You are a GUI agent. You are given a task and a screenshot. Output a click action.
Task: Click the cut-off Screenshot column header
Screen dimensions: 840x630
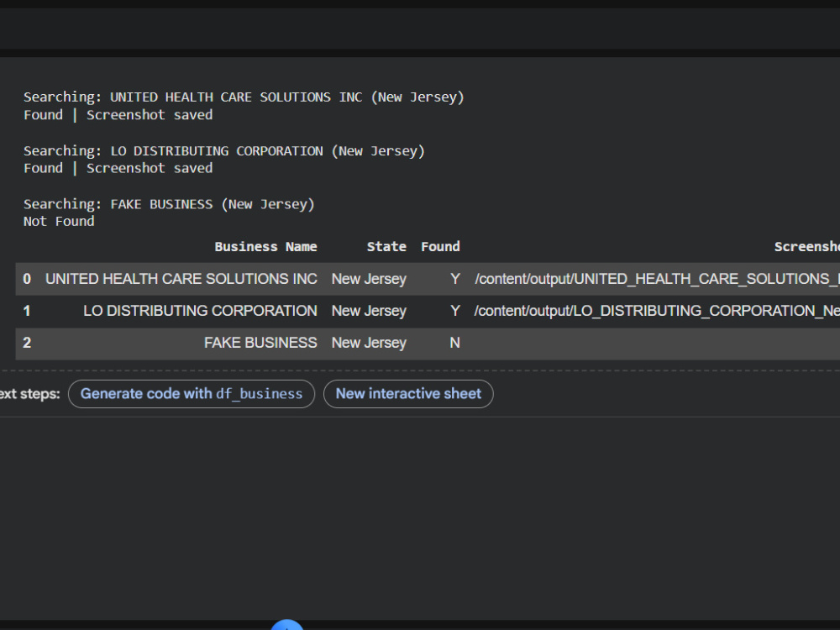(x=806, y=246)
